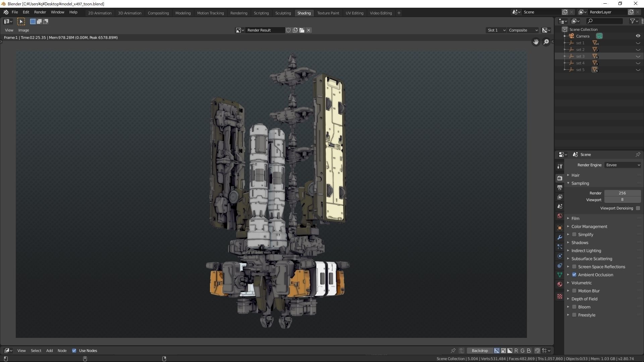The width and height of the screenshot is (644, 362).
Task: Open the World properties tab
Action: click(559, 216)
